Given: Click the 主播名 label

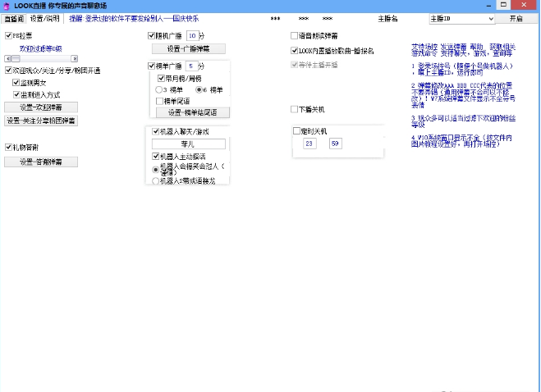Looking at the screenshot, I should [x=387, y=19].
